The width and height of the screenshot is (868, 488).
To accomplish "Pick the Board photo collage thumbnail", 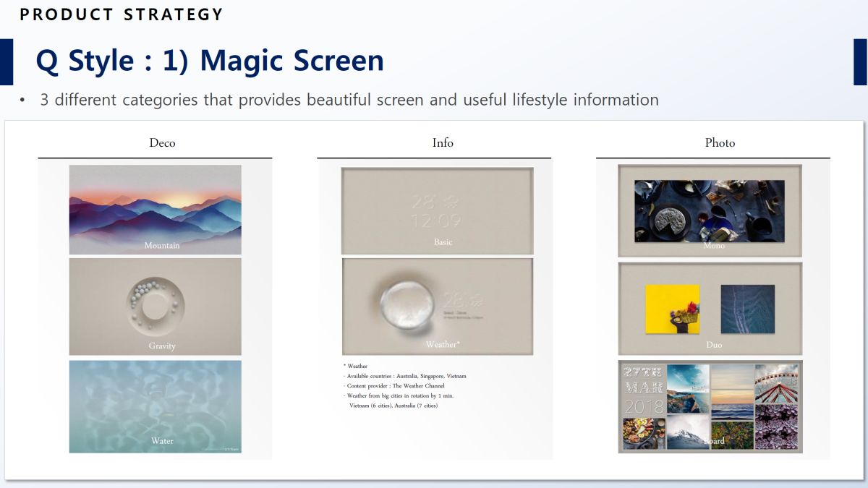I will click(x=710, y=406).
